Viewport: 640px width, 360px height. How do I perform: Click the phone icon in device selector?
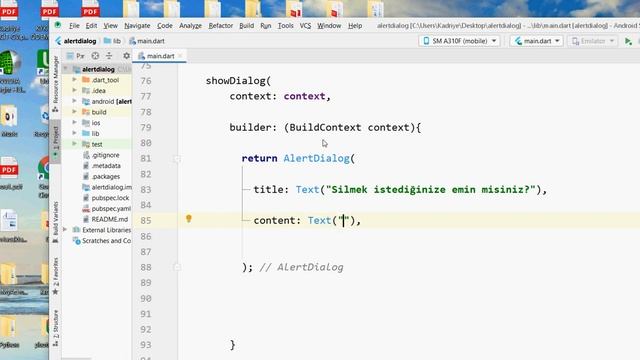pyautogui.click(x=426, y=41)
